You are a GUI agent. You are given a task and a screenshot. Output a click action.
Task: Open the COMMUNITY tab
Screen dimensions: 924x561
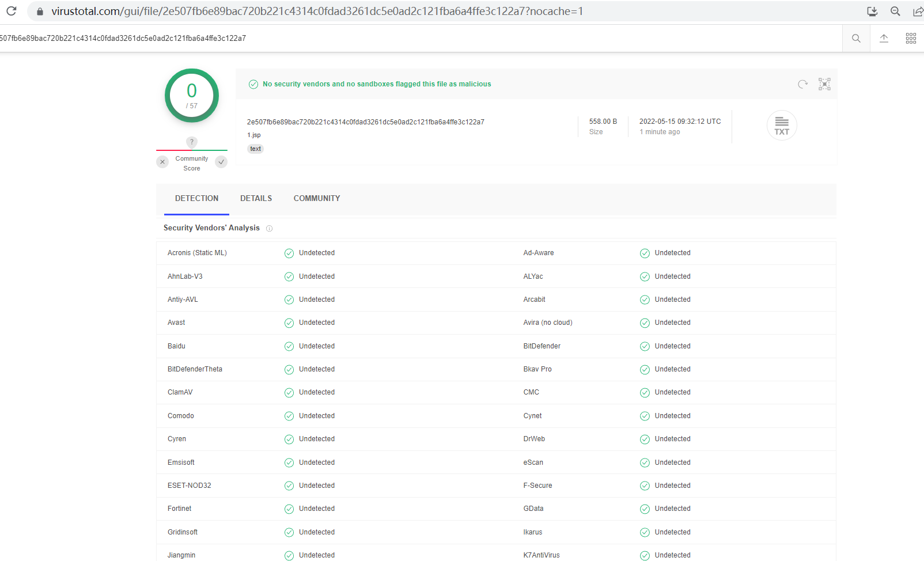[317, 198]
